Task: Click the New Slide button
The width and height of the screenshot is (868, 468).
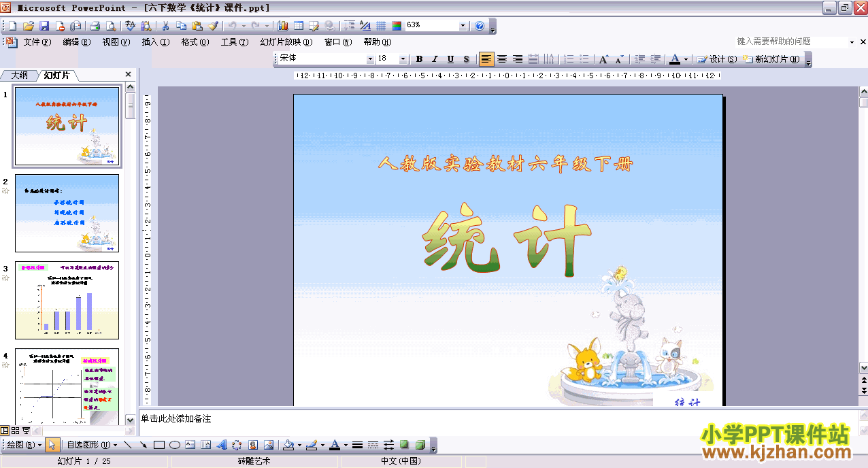Action: point(771,59)
